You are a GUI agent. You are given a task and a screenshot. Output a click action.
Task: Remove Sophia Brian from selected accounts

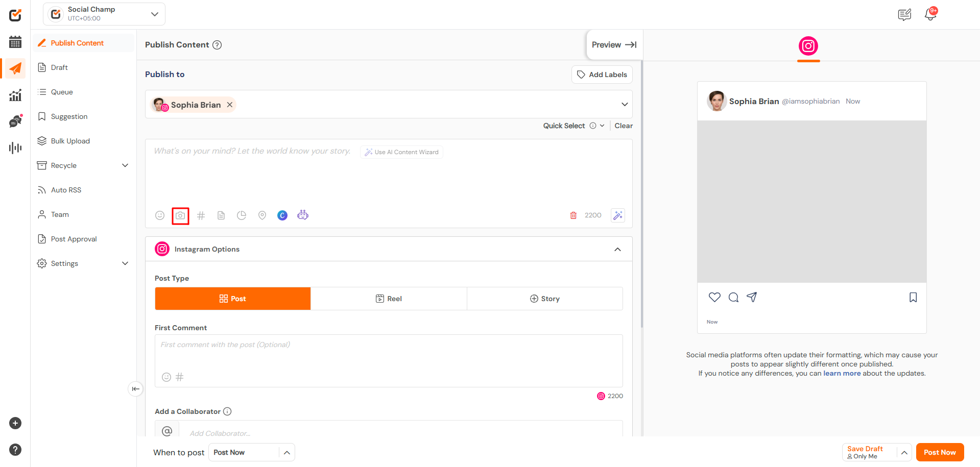[x=230, y=105]
